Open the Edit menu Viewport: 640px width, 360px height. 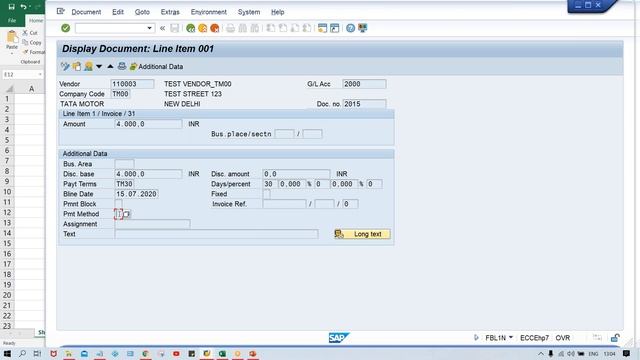(118, 12)
